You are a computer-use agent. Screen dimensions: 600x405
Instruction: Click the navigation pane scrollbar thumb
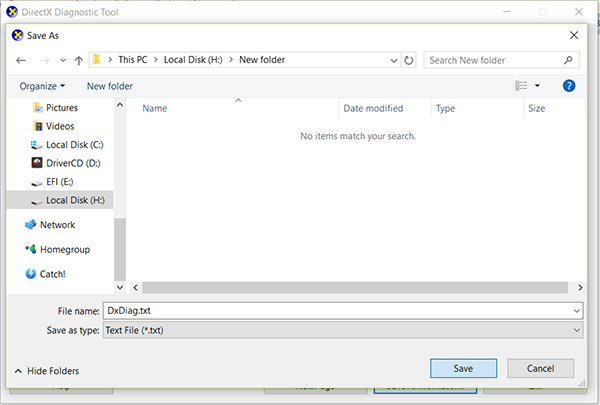tap(120, 249)
